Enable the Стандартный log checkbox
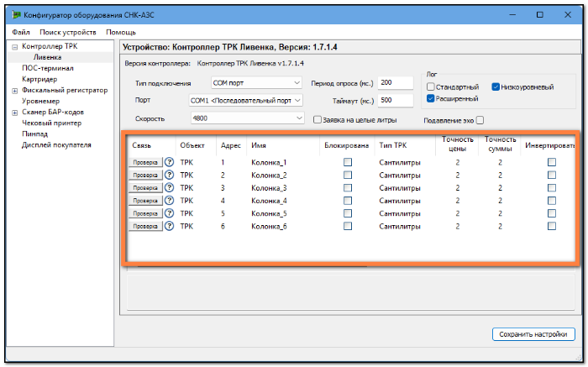Image resolution: width=588 pixels, height=367 pixels. coord(430,87)
